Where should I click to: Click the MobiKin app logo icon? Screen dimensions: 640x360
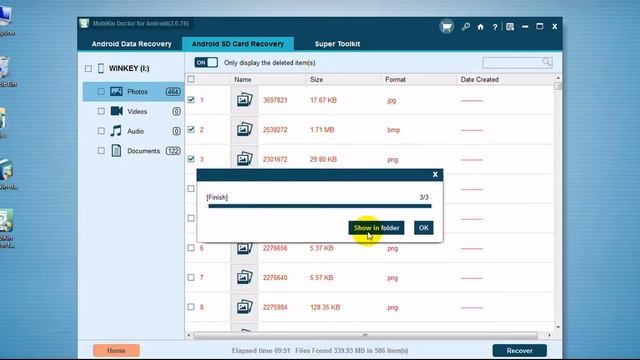point(84,23)
